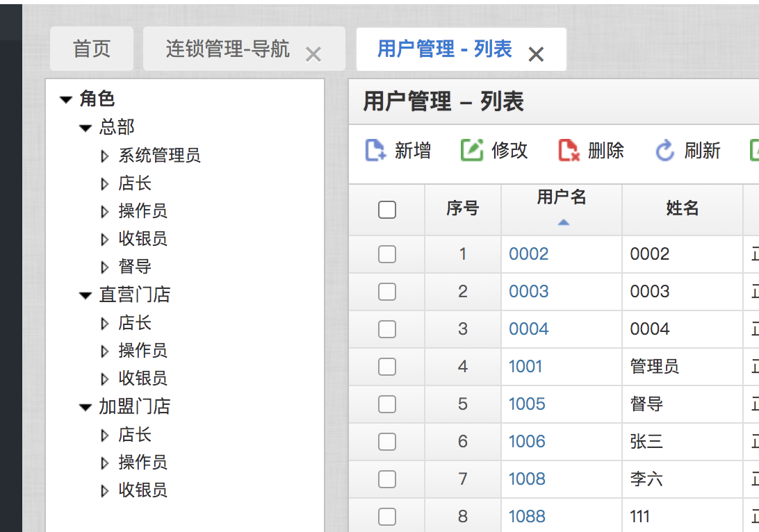The height and width of the screenshot is (532, 759).
Task: Click the 新增 (add) icon
Action: pyautogui.click(x=375, y=150)
